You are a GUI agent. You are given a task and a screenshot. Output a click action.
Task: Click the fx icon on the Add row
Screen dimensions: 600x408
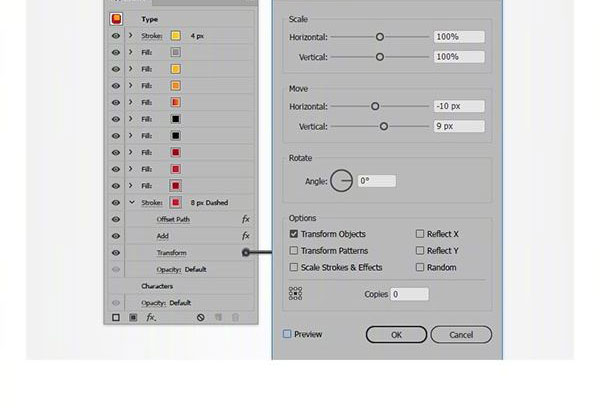click(245, 236)
